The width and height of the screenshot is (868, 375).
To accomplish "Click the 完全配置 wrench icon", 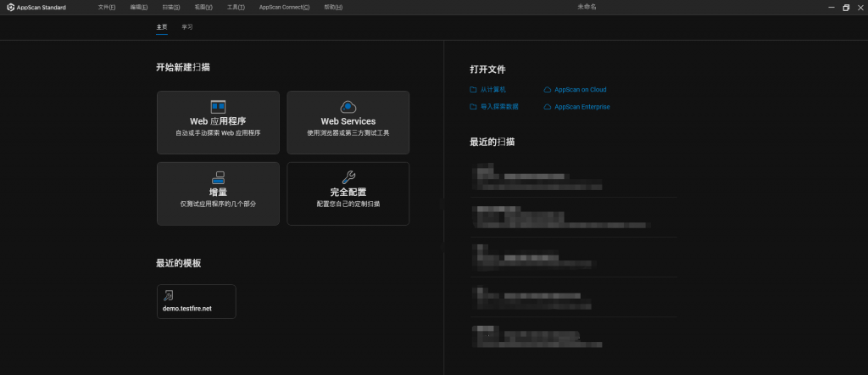I will 348,178.
